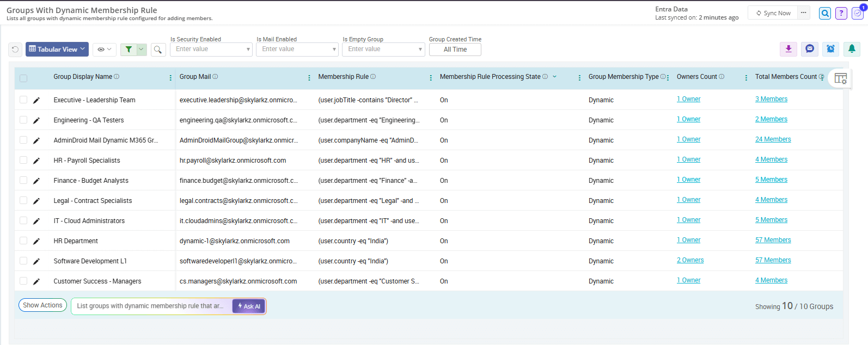Screen dimensions: 868x345
Task: Click the Group Membership Type header
Action: pos(624,77)
